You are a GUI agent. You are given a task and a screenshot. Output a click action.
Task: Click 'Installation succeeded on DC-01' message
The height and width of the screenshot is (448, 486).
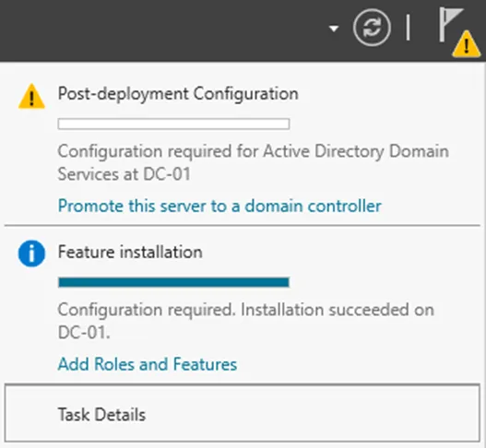246,321
